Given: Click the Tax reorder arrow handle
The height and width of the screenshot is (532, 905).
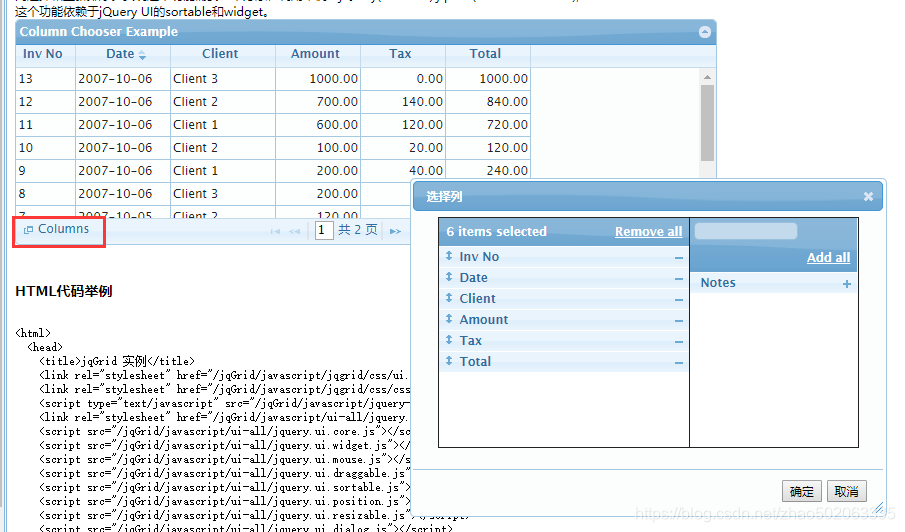Looking at the screenshot, I should coord(449,340).
